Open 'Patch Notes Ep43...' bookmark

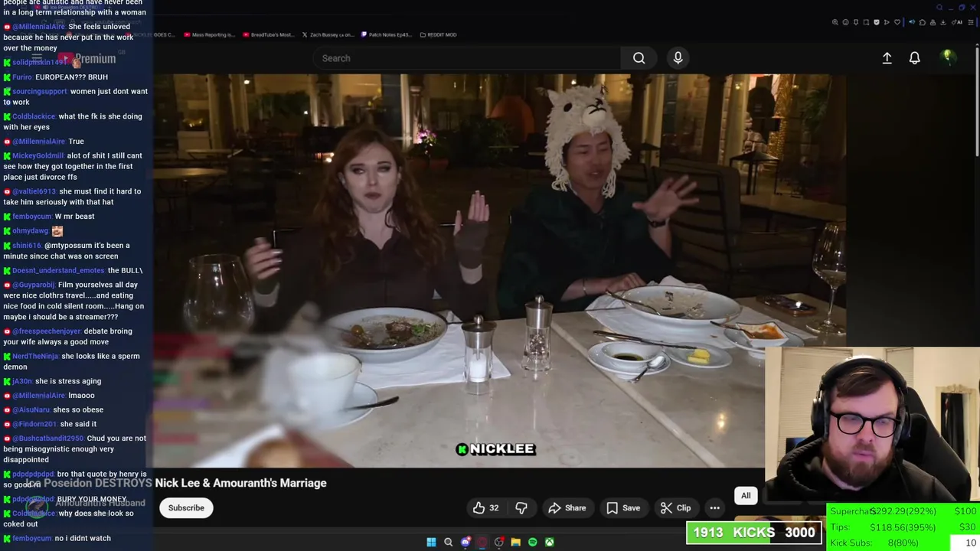tap(386, 34)
